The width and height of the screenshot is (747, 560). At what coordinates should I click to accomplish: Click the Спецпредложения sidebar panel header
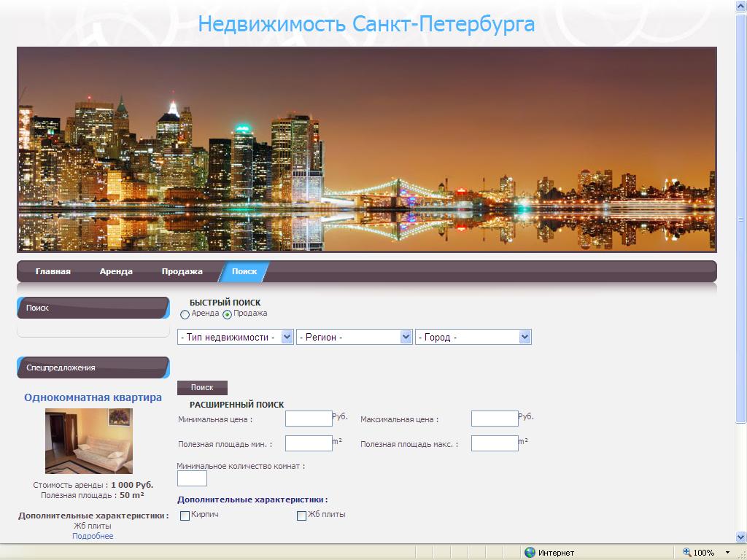tap(93, 367)
